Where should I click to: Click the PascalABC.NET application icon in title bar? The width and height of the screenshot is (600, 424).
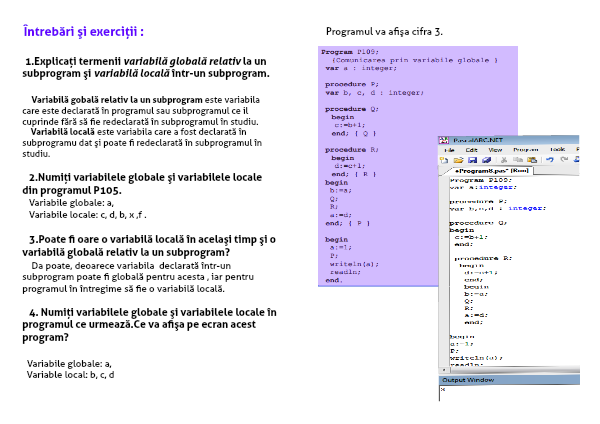point(443,140)
